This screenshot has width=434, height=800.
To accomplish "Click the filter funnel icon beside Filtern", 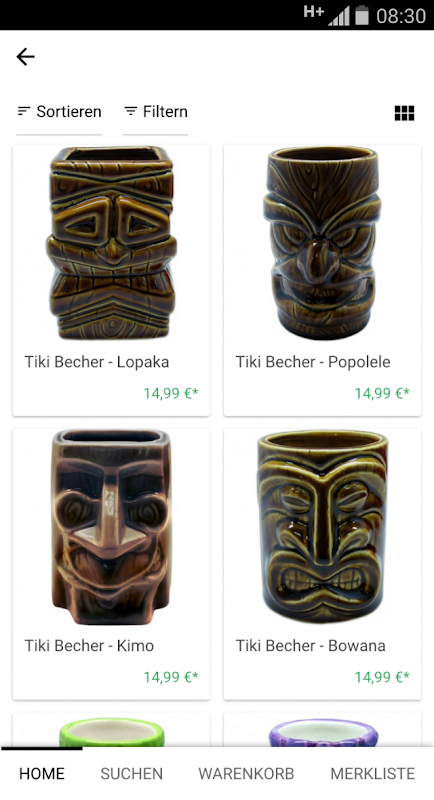I will (131, 111).
